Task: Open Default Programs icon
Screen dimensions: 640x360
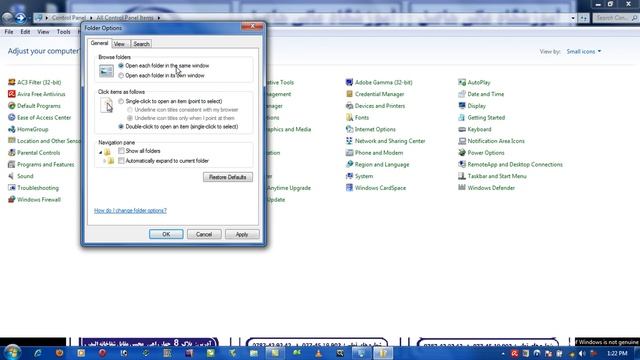Action: [x=11, y=106]
